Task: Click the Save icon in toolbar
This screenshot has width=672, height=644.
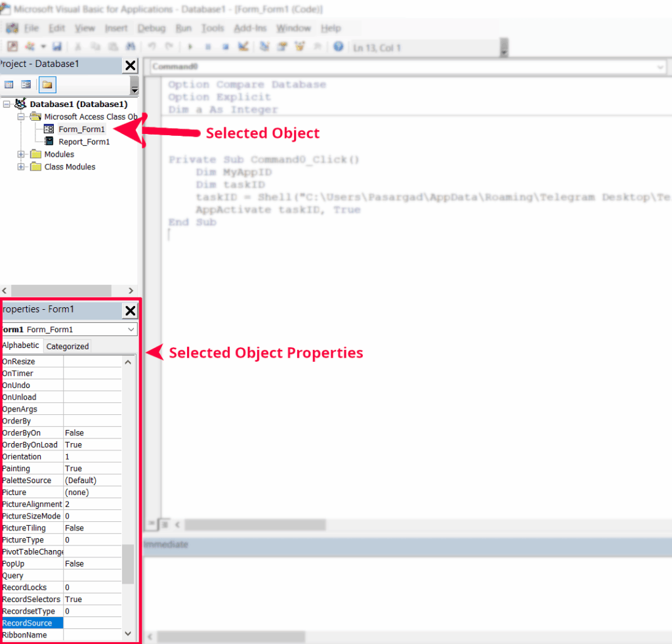Action: pyautogui.click(x=57, y=47)
